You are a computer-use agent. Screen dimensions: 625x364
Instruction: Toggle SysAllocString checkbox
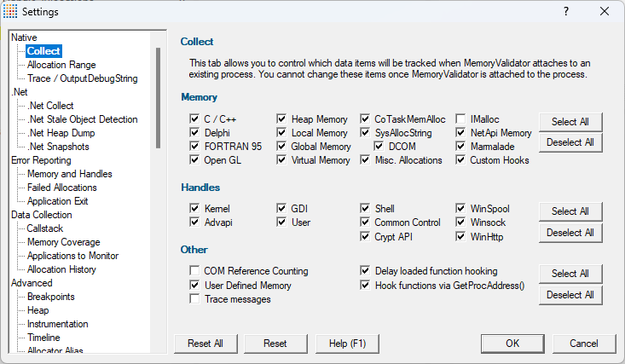[x=365, y=132]
